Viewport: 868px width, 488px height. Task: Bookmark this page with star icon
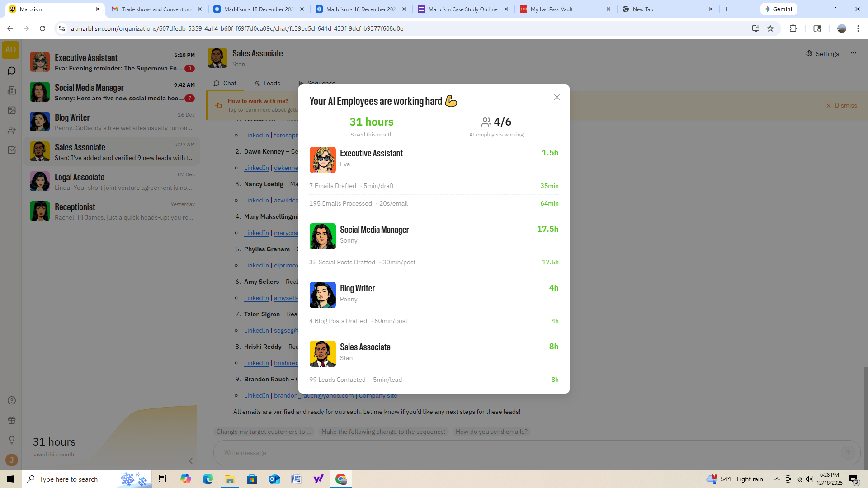tap(770, 28)
